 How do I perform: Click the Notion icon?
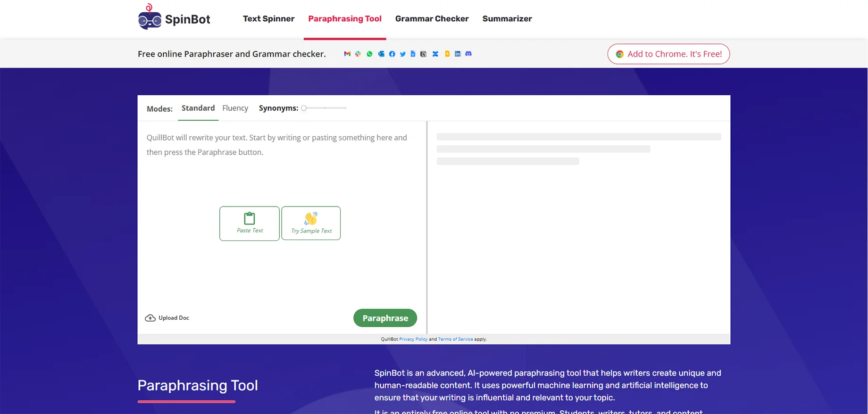tap(423, 54)
